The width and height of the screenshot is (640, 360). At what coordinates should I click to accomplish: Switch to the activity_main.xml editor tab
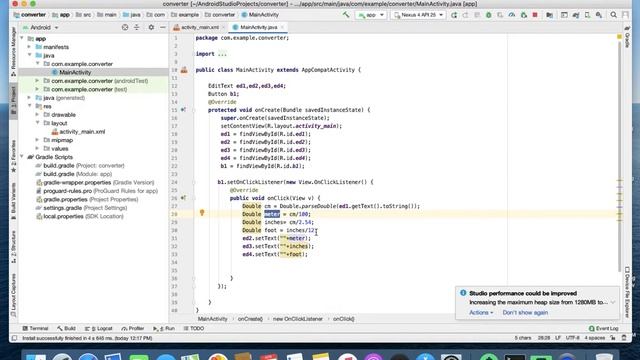coord(199,27)
